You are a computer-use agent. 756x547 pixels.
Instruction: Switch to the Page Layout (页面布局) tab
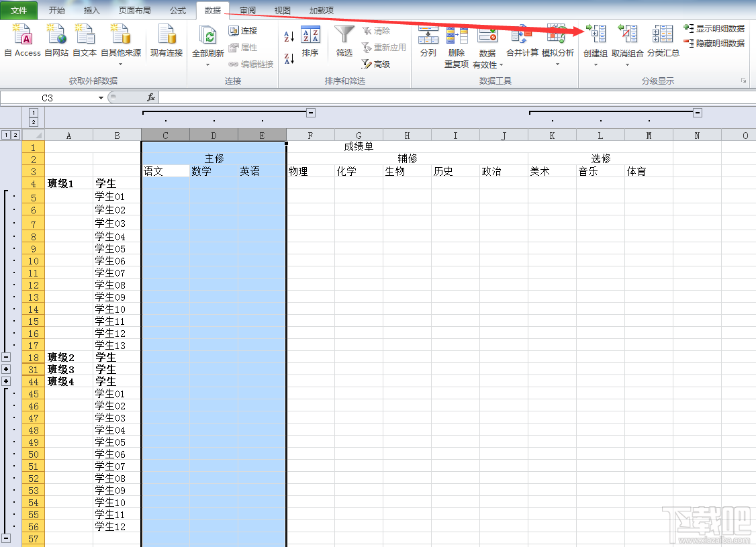pos(134,11)
